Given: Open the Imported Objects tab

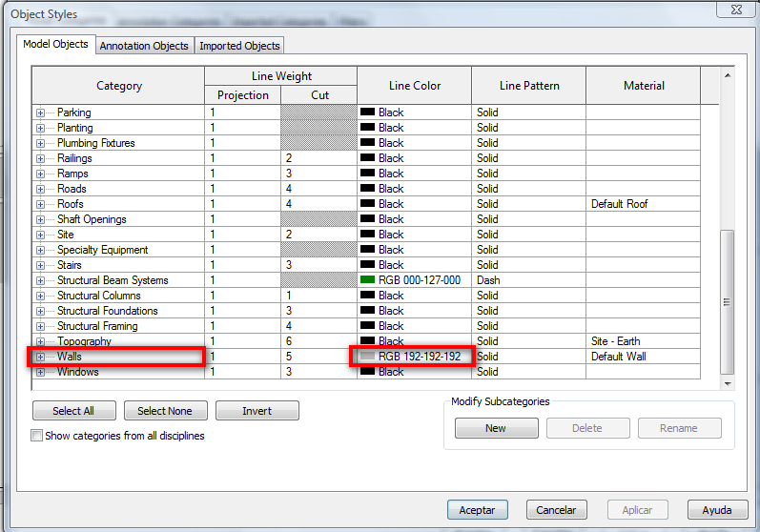Looking at the screenshot, I should [x=239, y=46].
